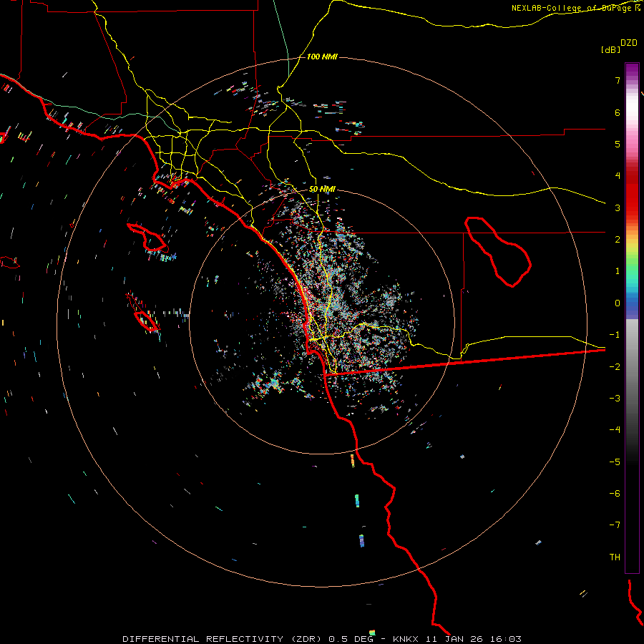Click the "100 NMI" range ring label
Viewport: 644px width, 644px height.
pyautogui.click(x=322, y=57)
